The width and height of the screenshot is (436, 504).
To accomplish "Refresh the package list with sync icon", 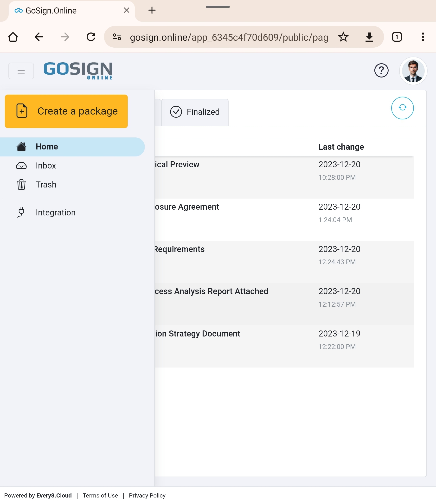I will 402,108.
